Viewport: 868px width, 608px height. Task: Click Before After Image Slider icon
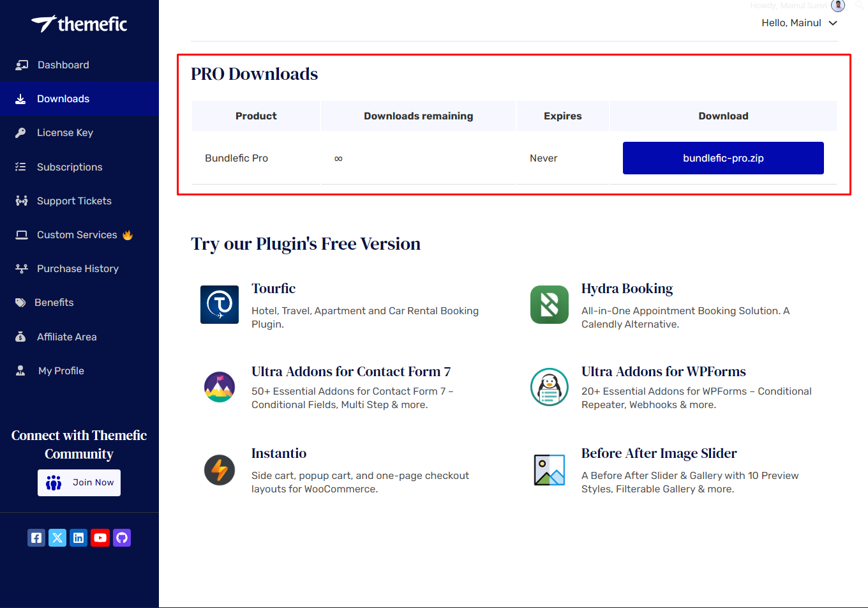550,470
